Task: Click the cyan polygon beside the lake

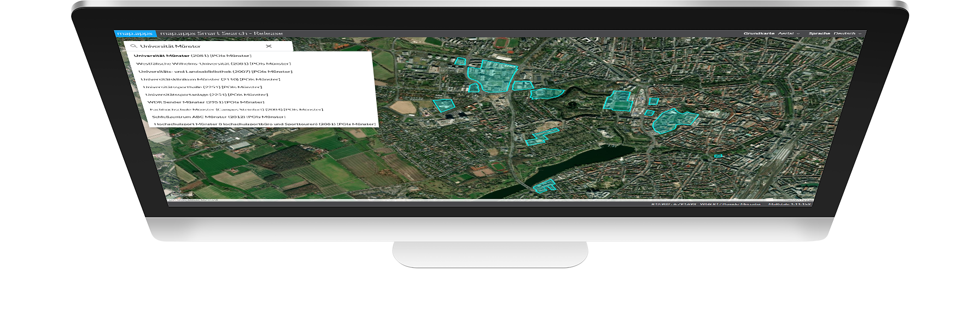Action: [x=545, y=186]
